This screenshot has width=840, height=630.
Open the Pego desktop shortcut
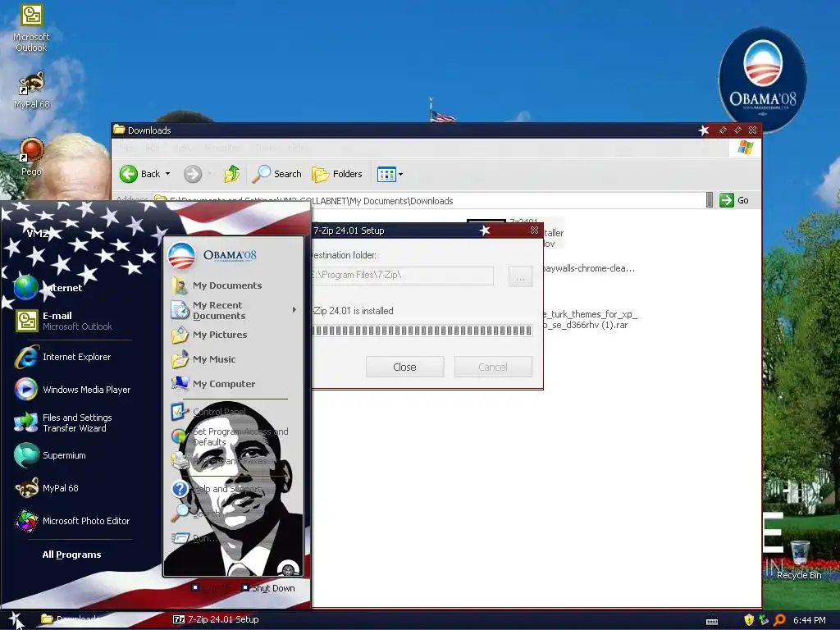[31, 157]
